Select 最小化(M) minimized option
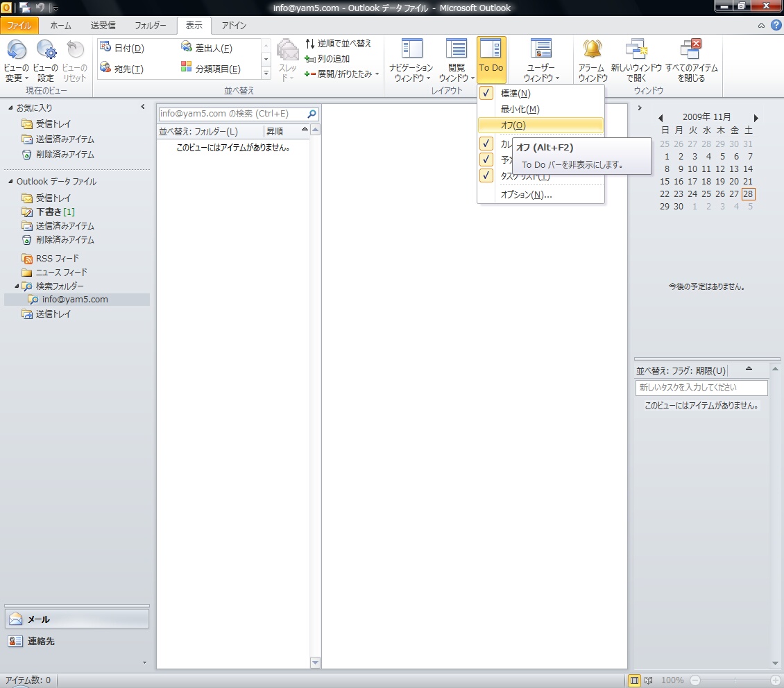Screen dimensions: 784x688 (540, 110)
